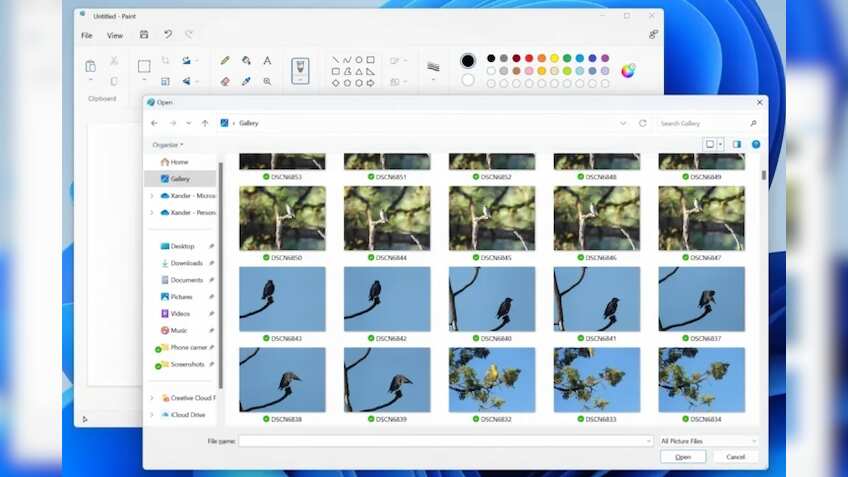848x477 pixels.
Task: Click the Cancel button
Action: pos(735,457)
